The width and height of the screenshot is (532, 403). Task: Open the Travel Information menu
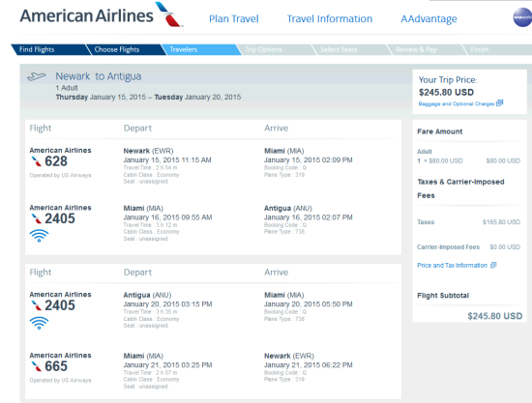point(330,18)
